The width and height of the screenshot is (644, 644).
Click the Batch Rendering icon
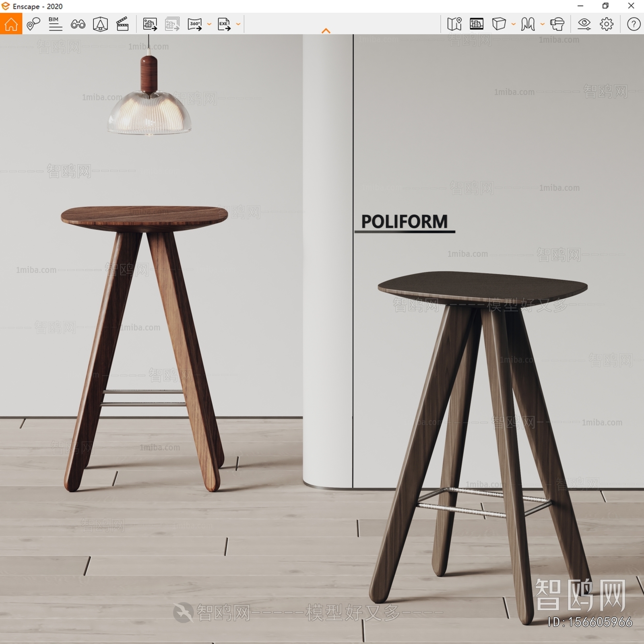172,24
